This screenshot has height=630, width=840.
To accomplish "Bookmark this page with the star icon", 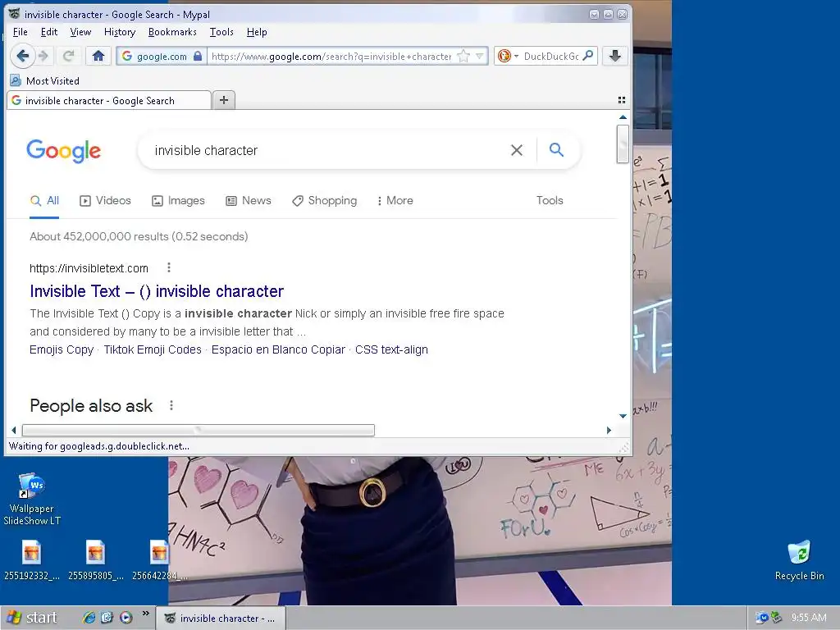I will [x=463, y=57].
